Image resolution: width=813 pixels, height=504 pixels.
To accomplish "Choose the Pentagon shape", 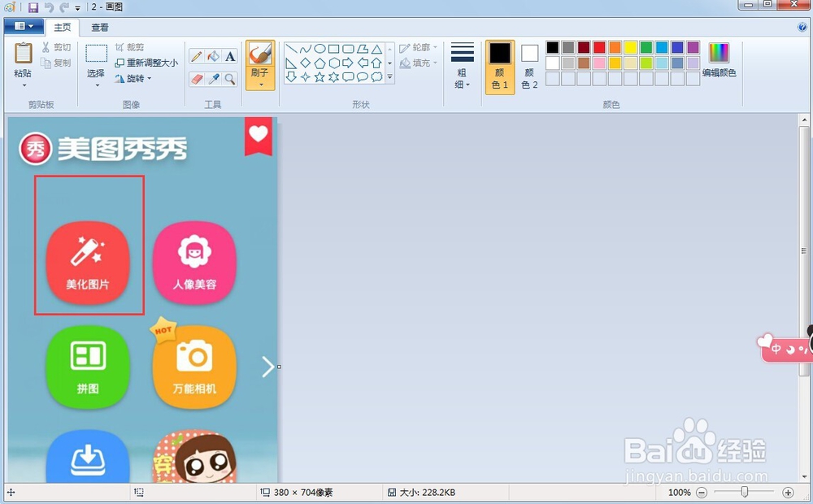I will [x=320, y=63].
